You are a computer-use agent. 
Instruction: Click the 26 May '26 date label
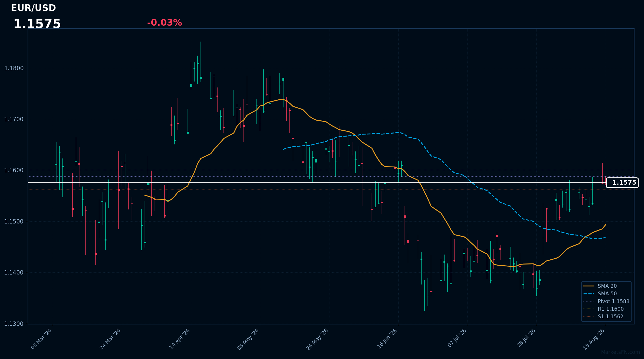[318, 339]
